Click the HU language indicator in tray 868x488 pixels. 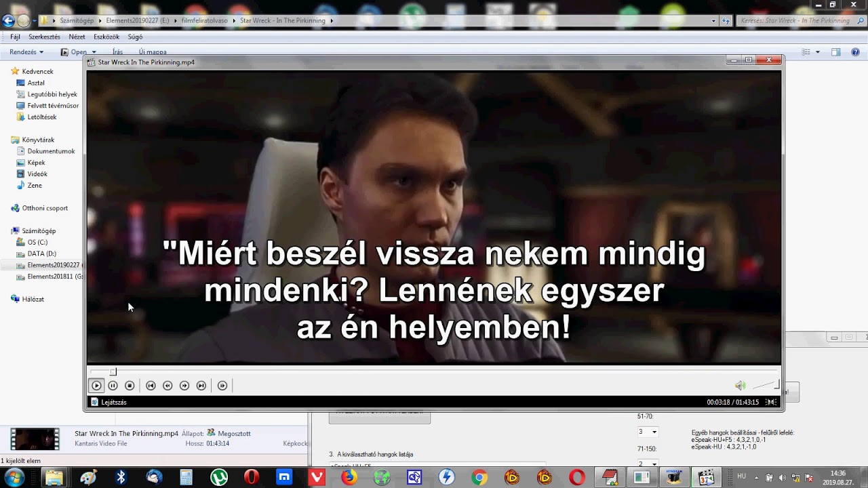click(741, 476)
